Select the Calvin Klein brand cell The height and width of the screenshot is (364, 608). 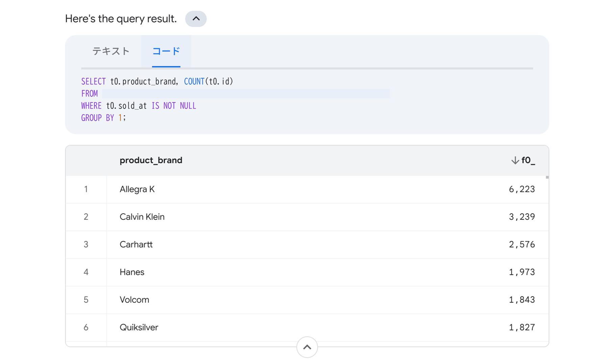[142, 217]
